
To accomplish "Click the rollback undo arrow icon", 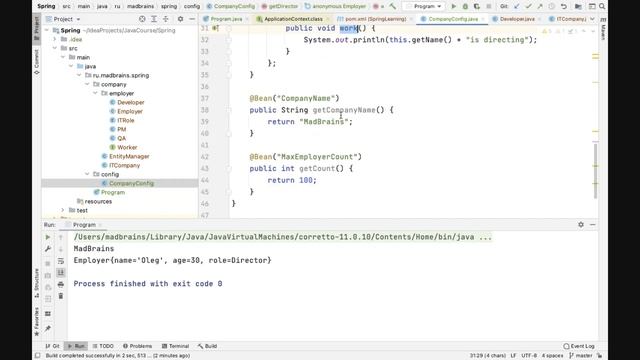I will (564, 7).
